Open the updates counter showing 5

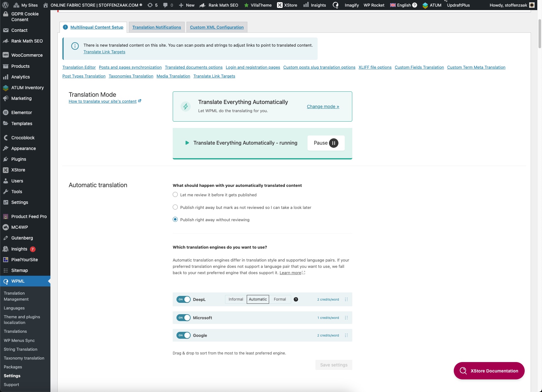point(153,5)
